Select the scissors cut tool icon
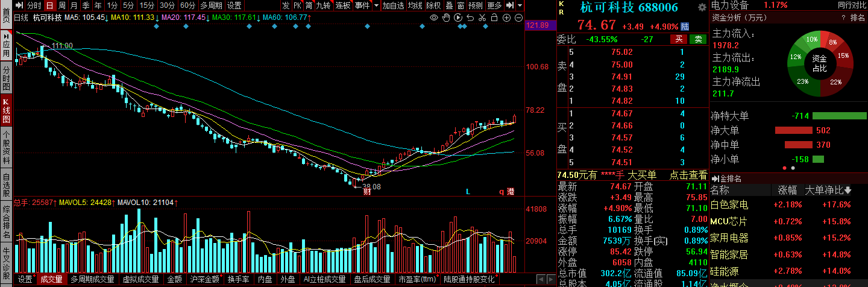This screenshot has width=868, height=287. pyautogui.click(x=483, y=17)
